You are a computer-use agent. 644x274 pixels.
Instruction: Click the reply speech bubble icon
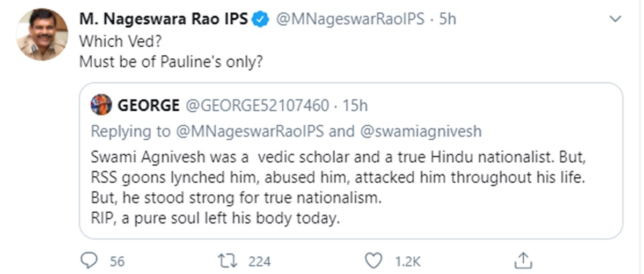pyautogui.click(x=89, y=261)
